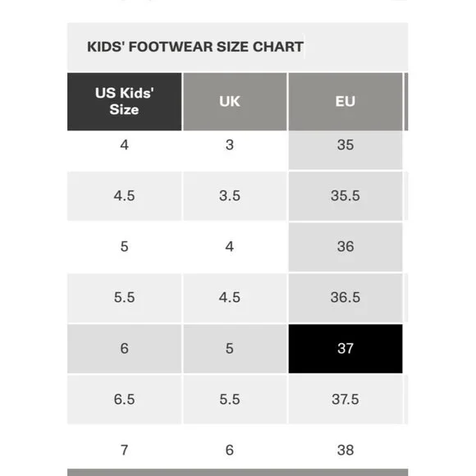Click the EU size 35.5 cell
476x476 pixels.
346,196
